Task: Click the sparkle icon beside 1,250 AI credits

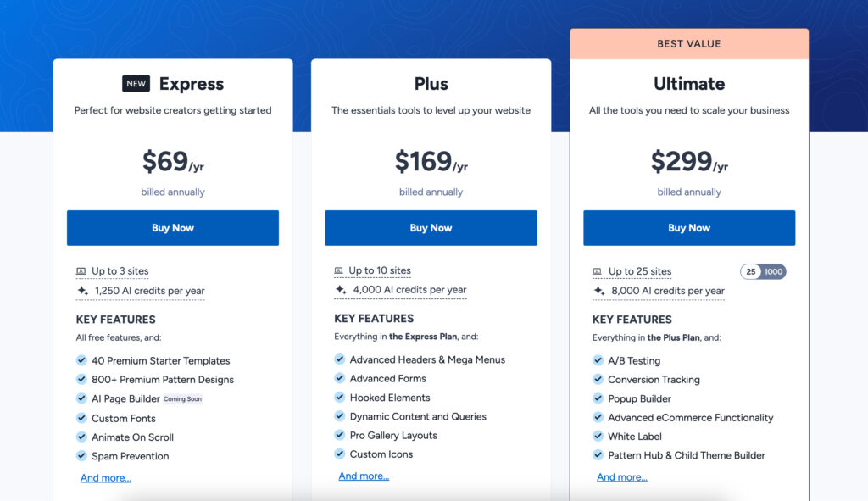Action: point(82,290)
